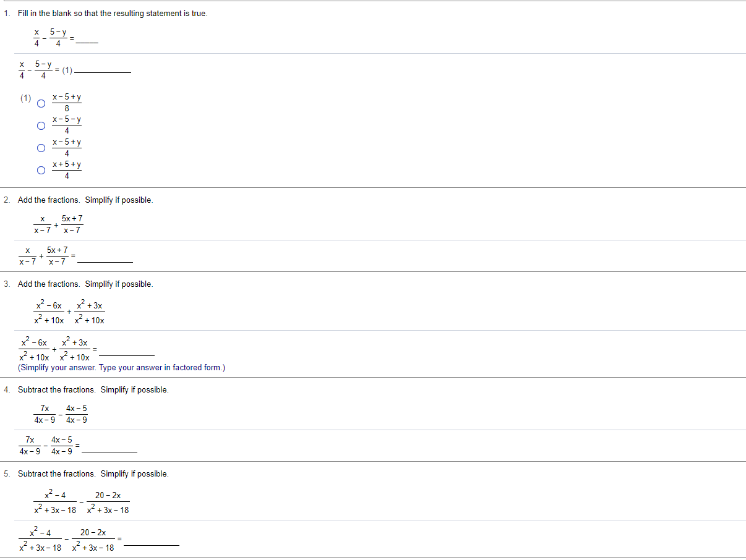The width and height of the screenshot is (746, 560).
Task: Click question 4 'Subtract the fractions' instruction
Action: click(x=93, y=390)
